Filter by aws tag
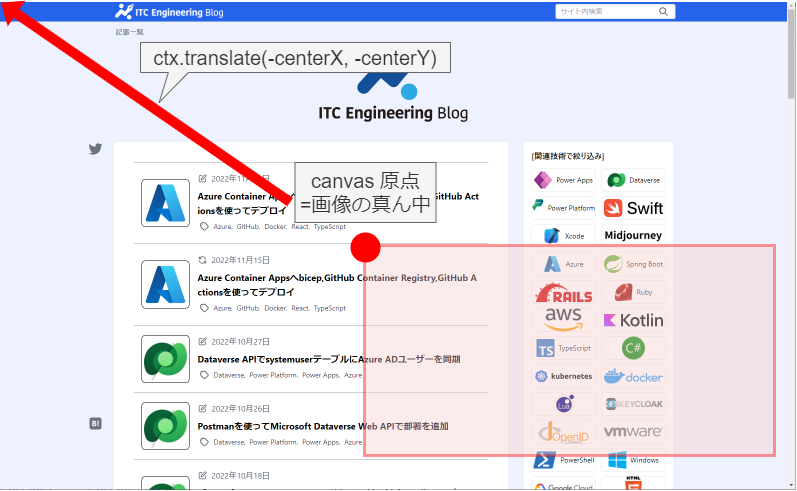 (x=563, y=320)
